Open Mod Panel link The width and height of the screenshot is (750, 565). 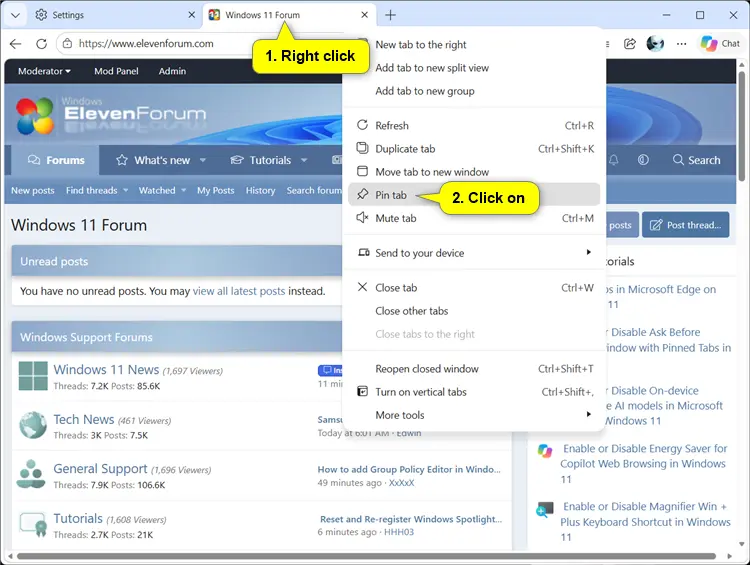click(x=116, y=71)
